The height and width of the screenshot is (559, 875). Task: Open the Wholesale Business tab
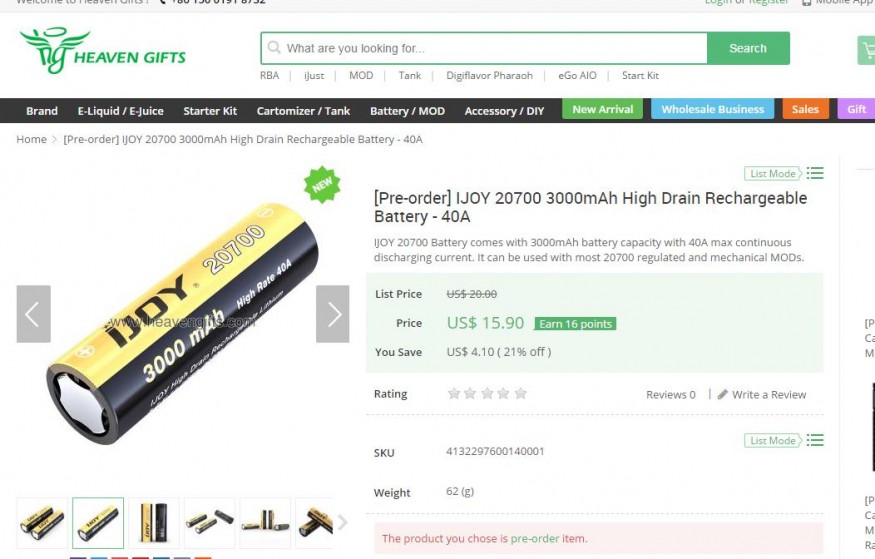coord(713,109)
